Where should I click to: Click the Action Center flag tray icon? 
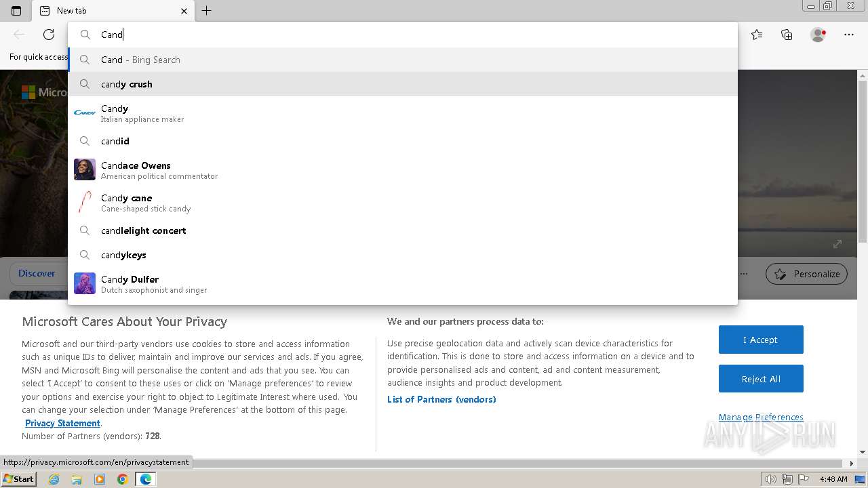803,479
